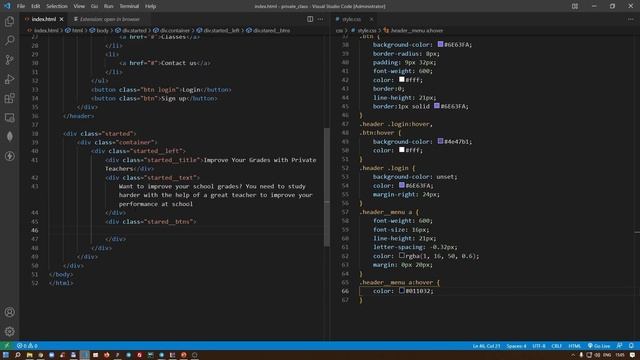Change indentation via Spaces: 4

click(516, 346)
